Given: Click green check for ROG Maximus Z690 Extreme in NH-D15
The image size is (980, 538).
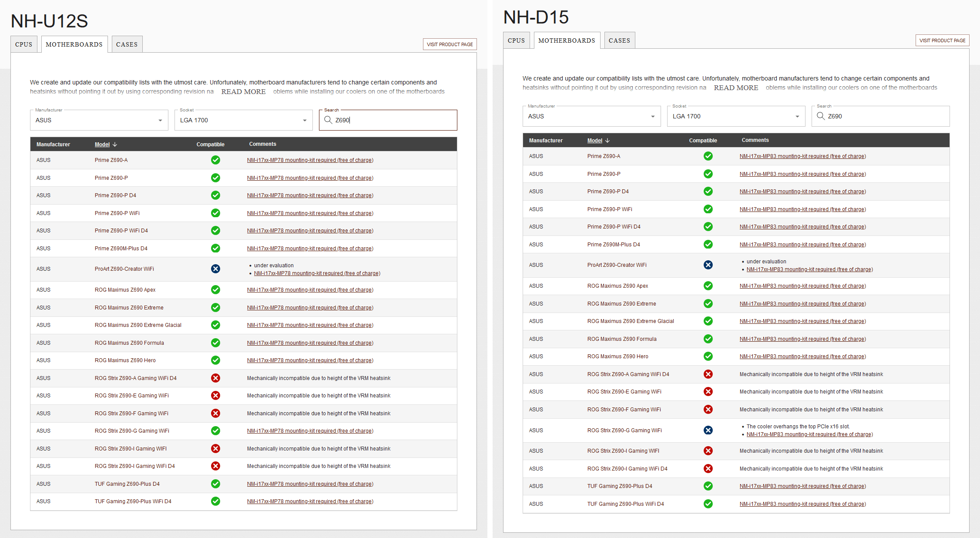Looking at the screenshot, I should 708,304.
